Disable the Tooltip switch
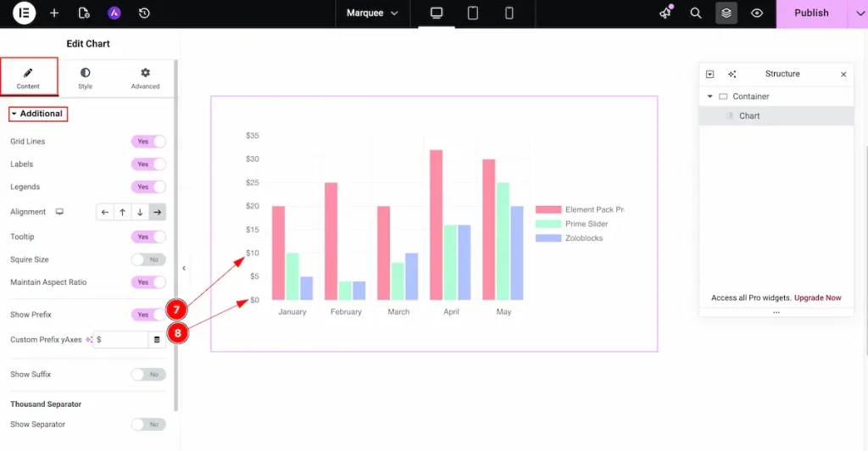Image resolution: width=868 pixels, height=451 pixels. pos(148,237)
